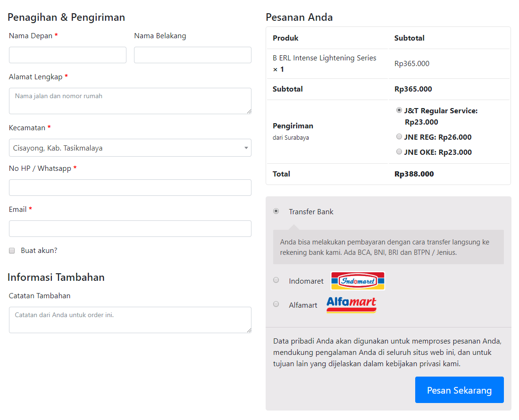Focus the Nama Depan input field
Screen dimensions: 519x420
point(67,55)
